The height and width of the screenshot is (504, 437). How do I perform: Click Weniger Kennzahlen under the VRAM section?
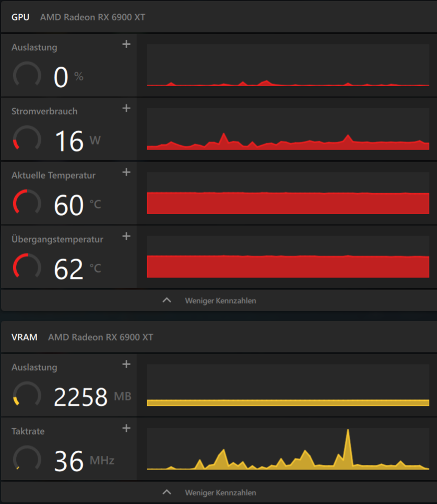click(220, 493)
